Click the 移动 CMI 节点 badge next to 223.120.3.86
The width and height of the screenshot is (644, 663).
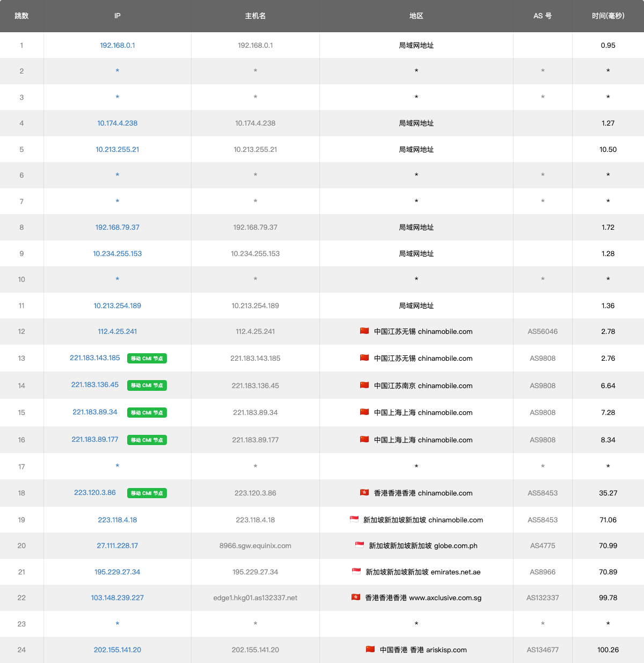tap(147, 493)
